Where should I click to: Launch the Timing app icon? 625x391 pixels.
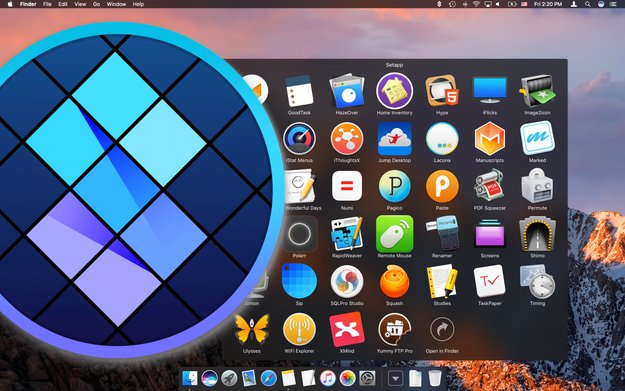[x=537, y=281]
